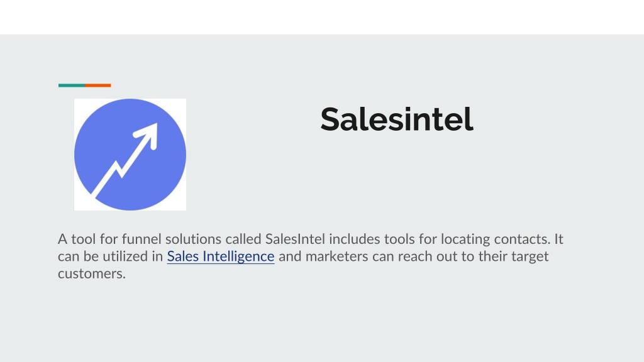Click the word 'includes' in first line
The width and height of the screenshot is (644, 362).
[355, 239]
